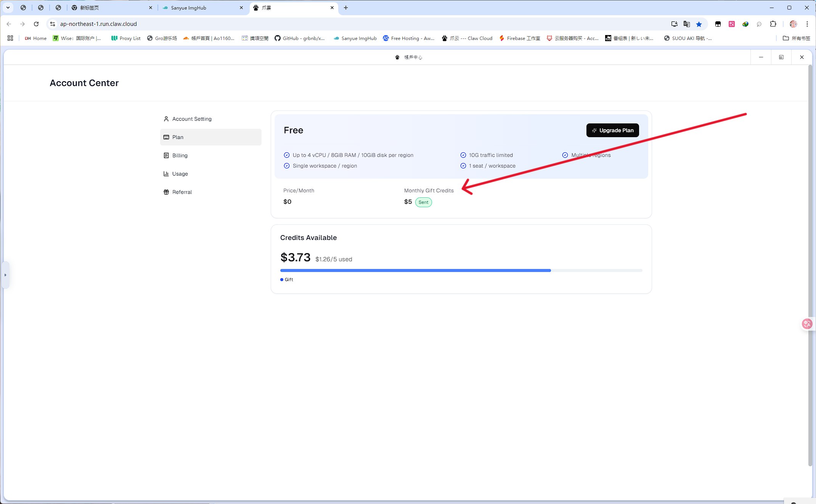The width and height of the screenshot is (816, 504).
Task: Expand the left side panel arrow
Action: pos(5,275)
